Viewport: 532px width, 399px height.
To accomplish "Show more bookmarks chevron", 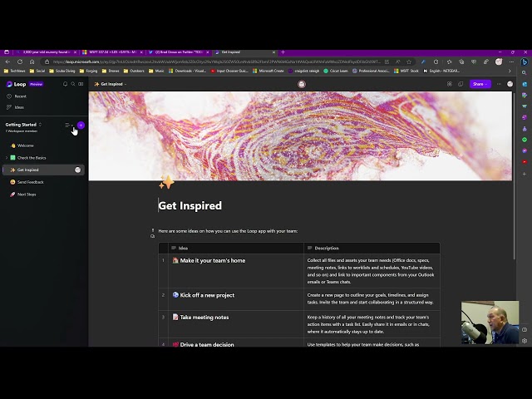I will point(510,71).
